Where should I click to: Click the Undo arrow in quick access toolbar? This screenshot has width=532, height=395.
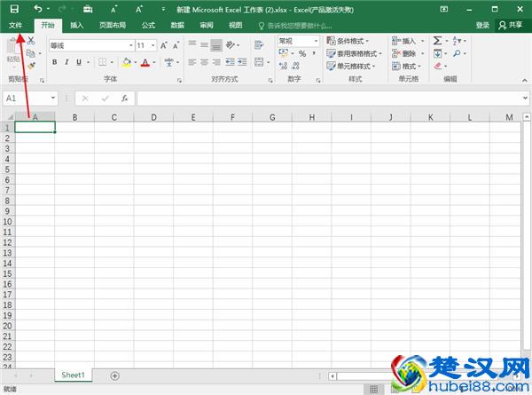click(38, 8)
